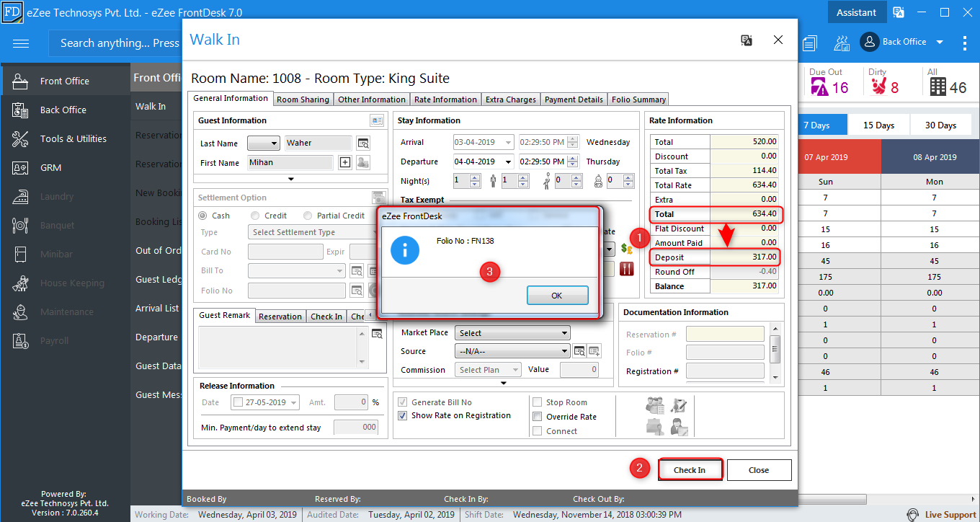Select the 30 Days view
Viewport: 980px width, 522px height.
point(940,125)
